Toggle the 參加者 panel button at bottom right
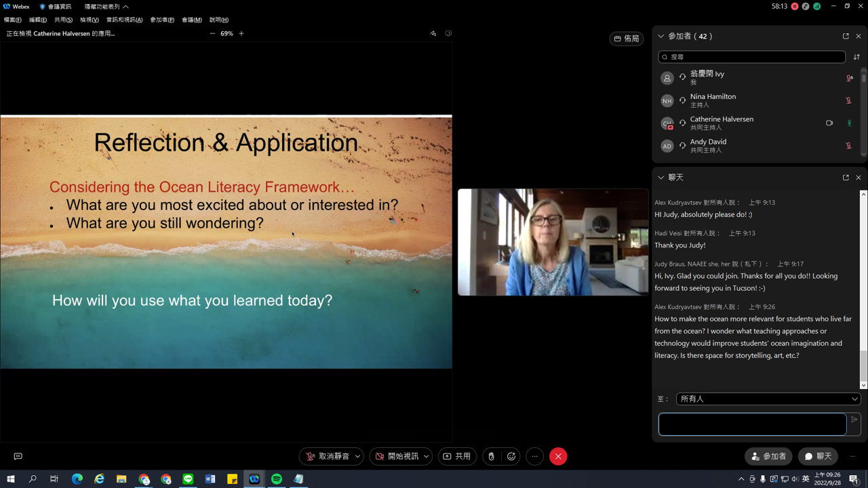This screenshot has height=488, width=868. pos(768,456)
